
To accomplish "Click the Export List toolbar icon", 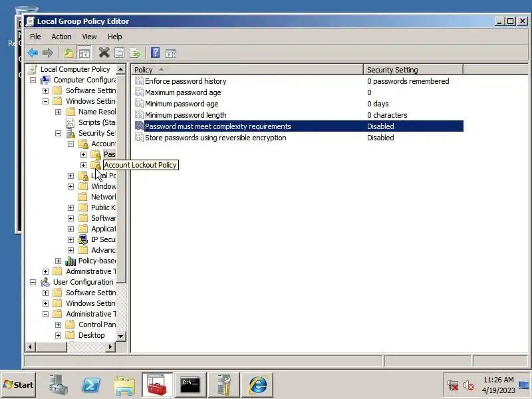I will [x=135, y=53].
